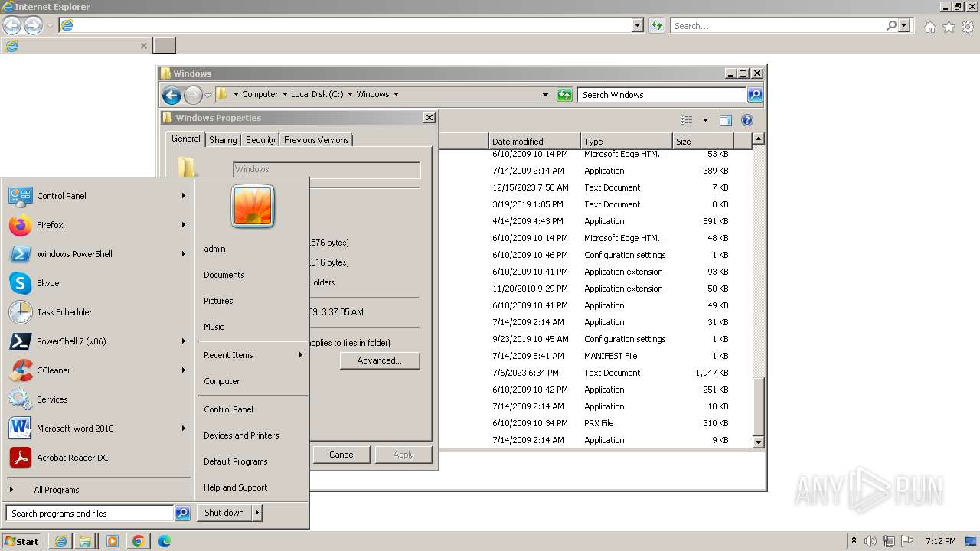Click the Search Windows magnifier button

[x=755, y=95]
